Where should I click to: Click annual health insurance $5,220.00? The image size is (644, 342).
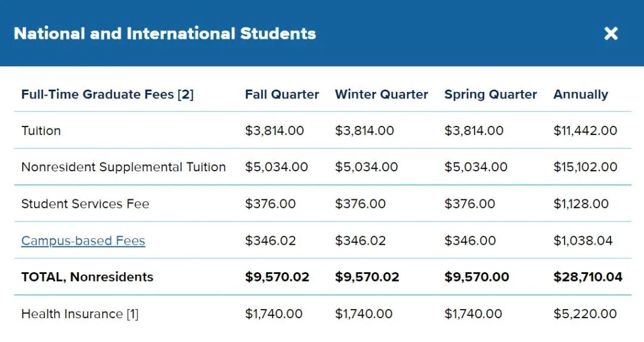point(585,313)
